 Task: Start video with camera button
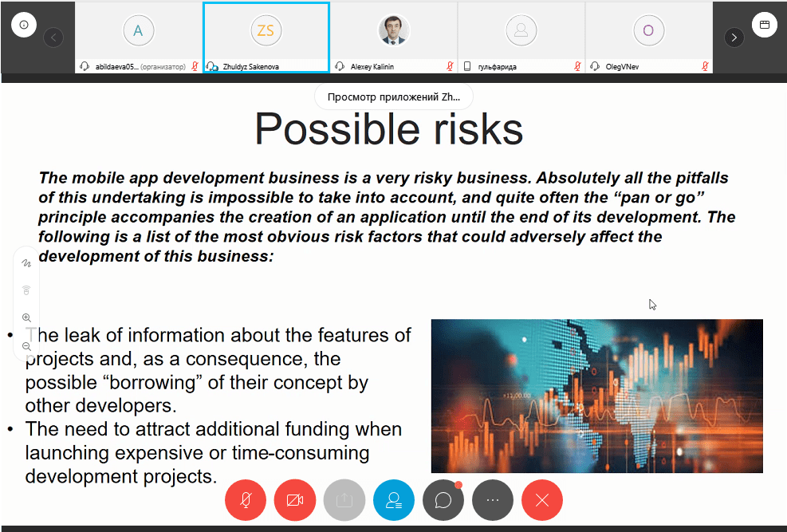(x=294, y=500)
